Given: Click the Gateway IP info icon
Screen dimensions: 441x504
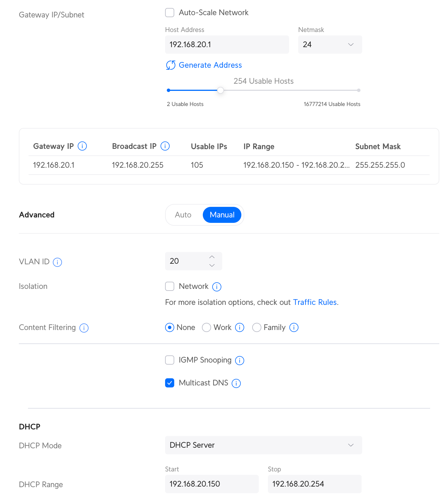Looking at the screenshot, I should click(x=82, y=146).
